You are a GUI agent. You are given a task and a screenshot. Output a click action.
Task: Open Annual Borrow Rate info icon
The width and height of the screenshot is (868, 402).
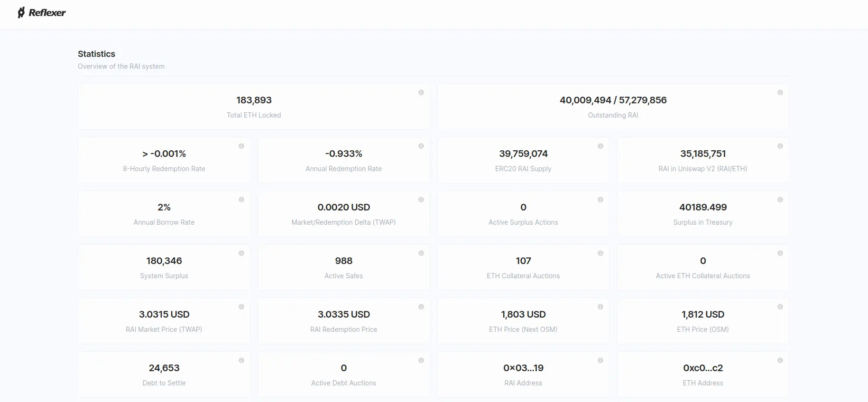click(241, 200)
